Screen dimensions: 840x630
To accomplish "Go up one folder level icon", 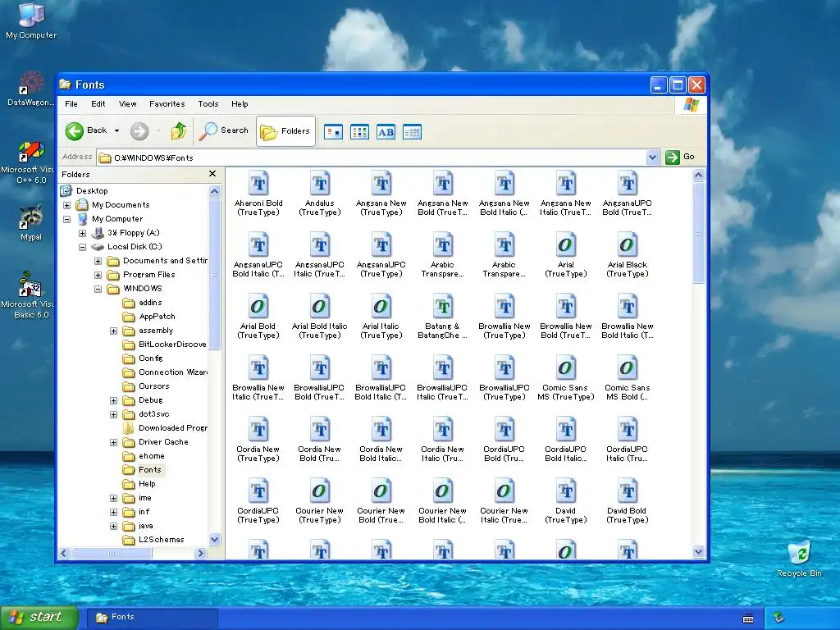I will (x=178, y=130).
